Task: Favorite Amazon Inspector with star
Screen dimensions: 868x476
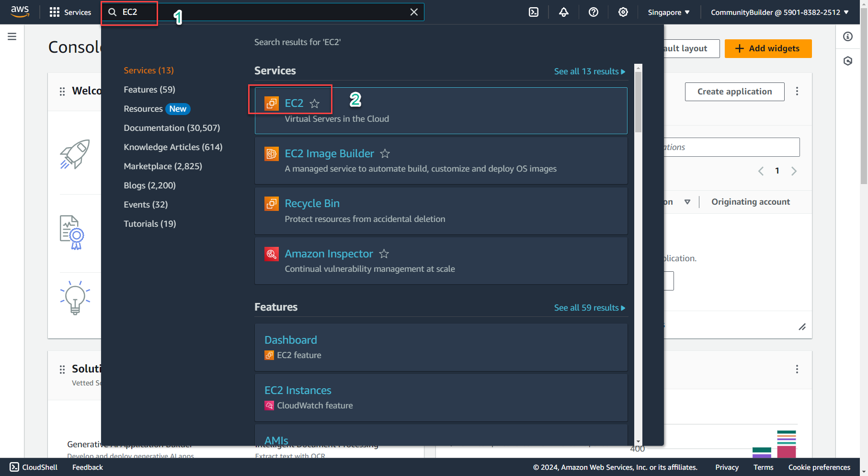Action: 384,254
